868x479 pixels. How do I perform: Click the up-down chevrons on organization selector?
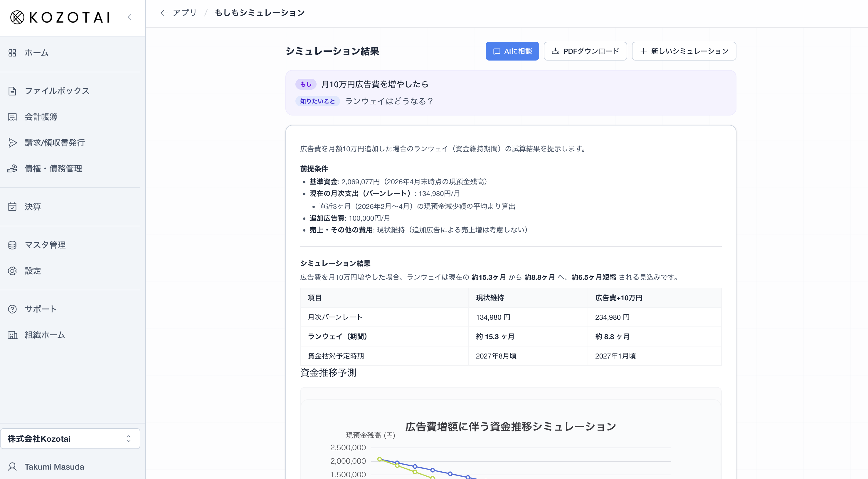pyautogui.click(x=128, y=439)
